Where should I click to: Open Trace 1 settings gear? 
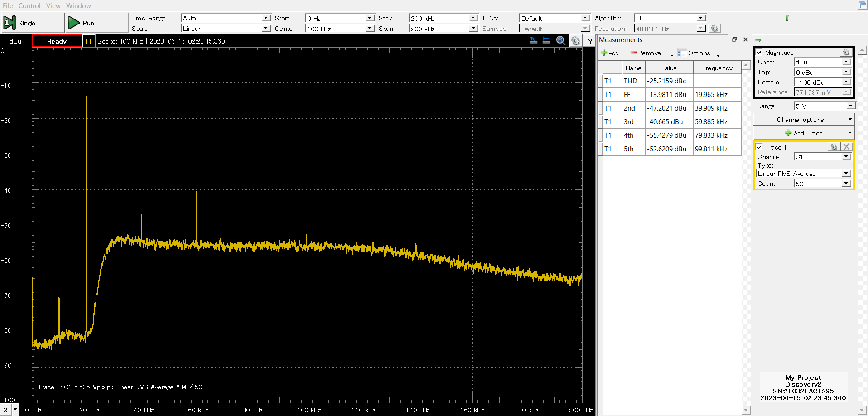pos(834,147)
